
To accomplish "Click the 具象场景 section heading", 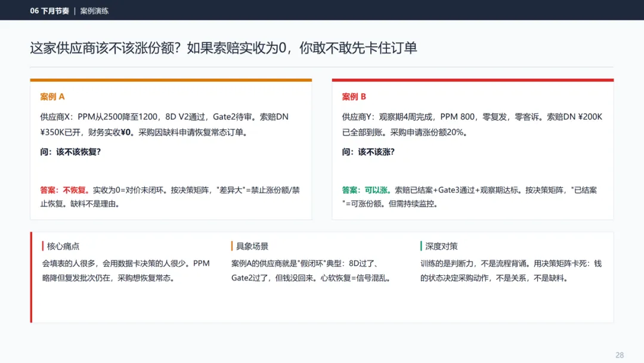I will coord(252,246).
